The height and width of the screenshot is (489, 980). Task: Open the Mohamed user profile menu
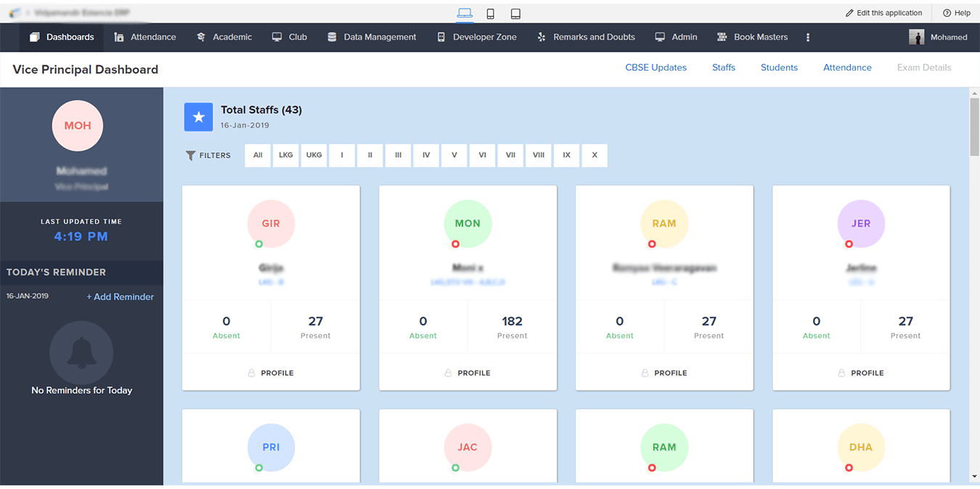939,37
